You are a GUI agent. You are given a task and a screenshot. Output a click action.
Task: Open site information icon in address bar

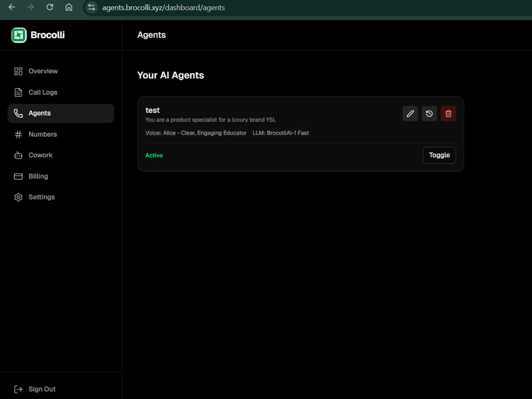(x=92, y=7)
